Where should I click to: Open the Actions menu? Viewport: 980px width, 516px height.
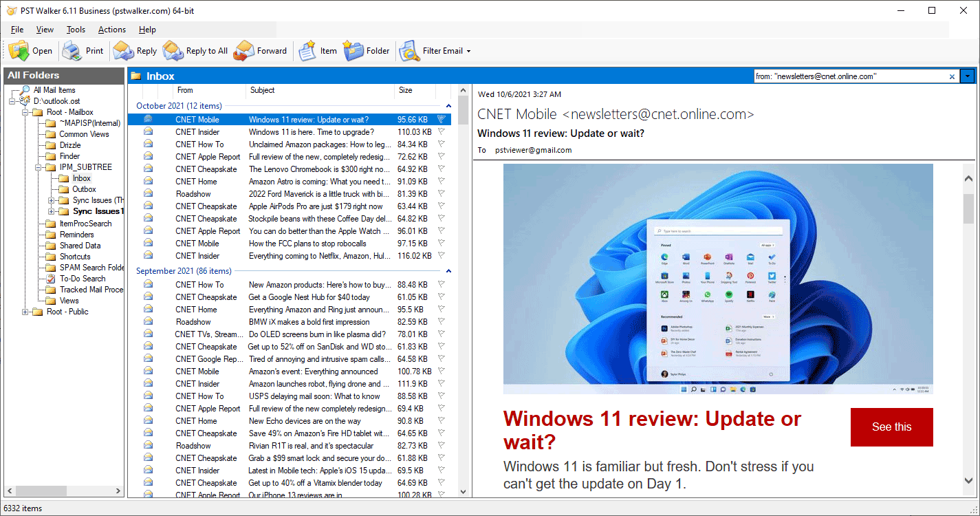(112, 30)
